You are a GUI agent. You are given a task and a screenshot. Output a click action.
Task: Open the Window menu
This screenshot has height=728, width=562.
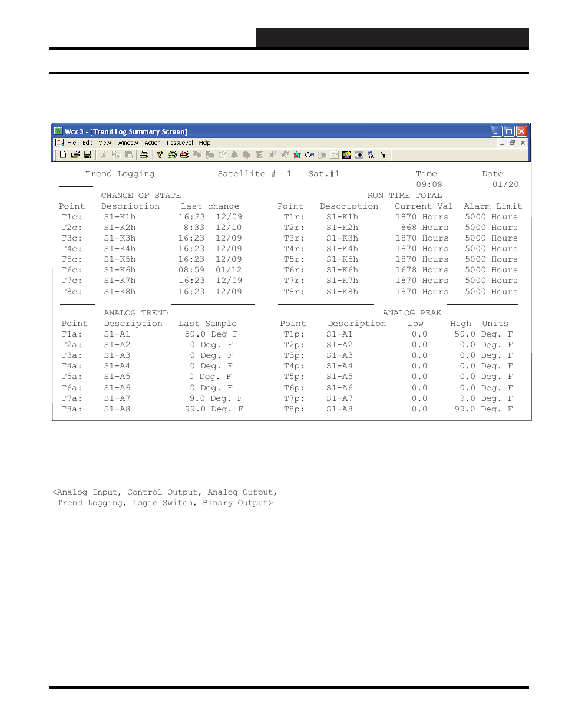tap(127, 143)
